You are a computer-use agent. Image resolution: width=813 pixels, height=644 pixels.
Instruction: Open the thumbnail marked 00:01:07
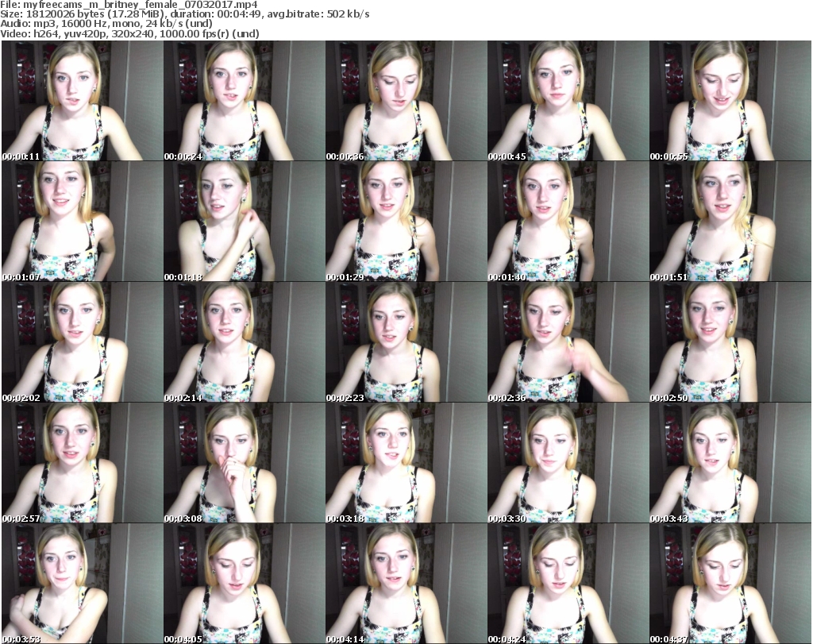83,222
